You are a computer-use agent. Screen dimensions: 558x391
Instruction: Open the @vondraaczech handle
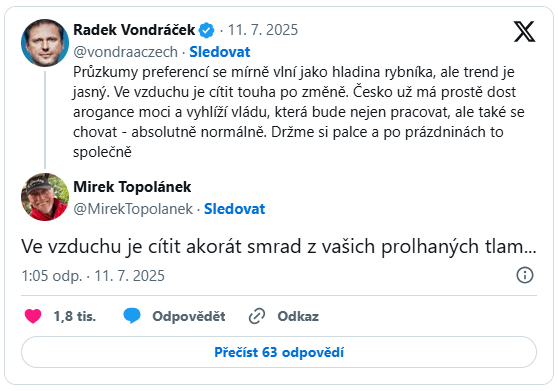125,52
